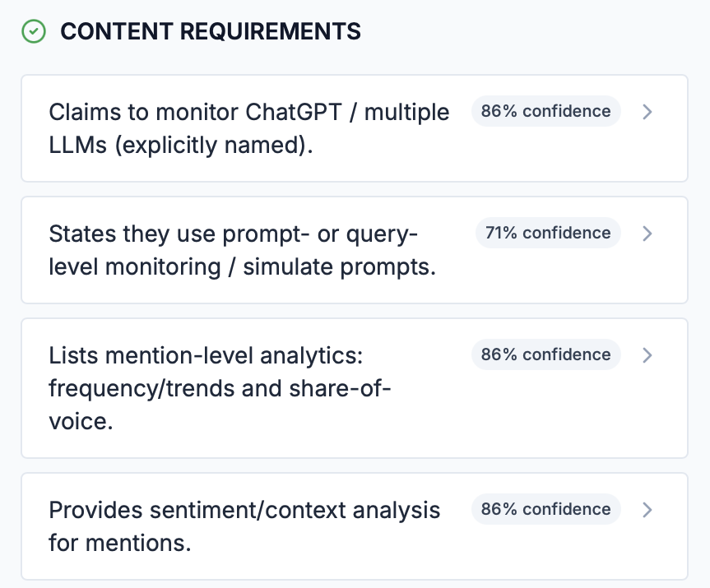Expand the mention-level analytics requirement chevron
710x588 pixels.
coord(647,355)
